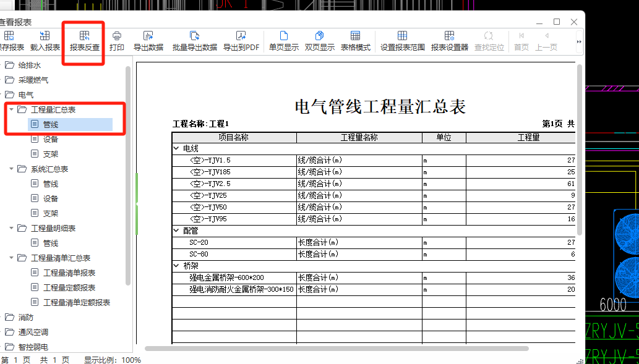Open the 给排水 folder
The width and height of the screenshot is (639, 364).
[24, 65]
